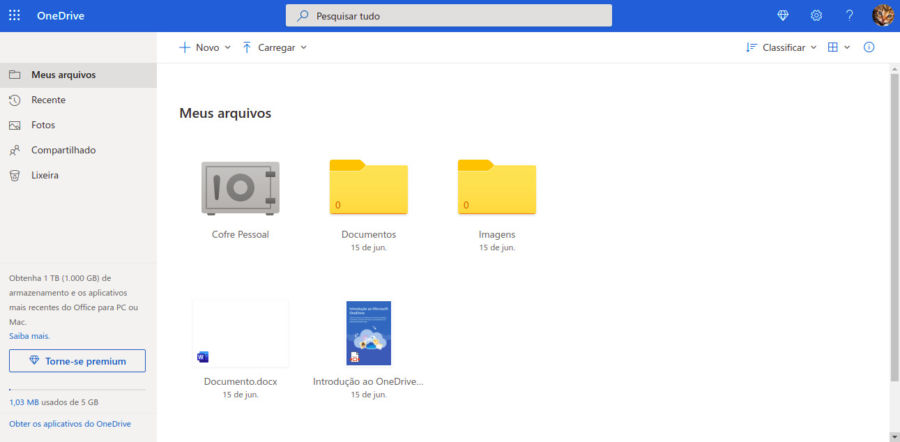900x442 pixels.
Task: Click the Fotos picture icon
Action: click(x=15, y=125)
